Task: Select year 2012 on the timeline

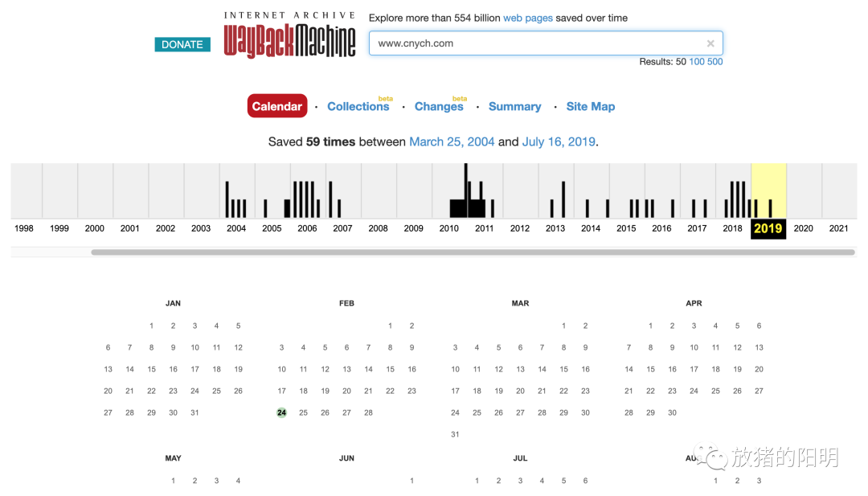Action: 520,228
